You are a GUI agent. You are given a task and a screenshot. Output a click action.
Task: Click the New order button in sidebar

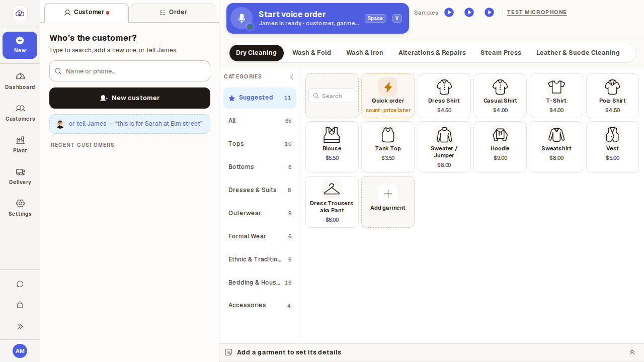[x=20, y=45]
